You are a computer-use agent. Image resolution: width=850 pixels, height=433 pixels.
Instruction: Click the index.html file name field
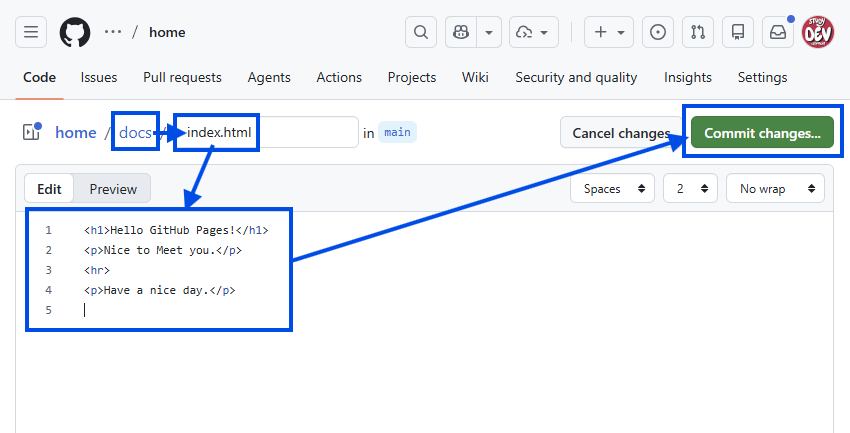click(x=267, y=132)
